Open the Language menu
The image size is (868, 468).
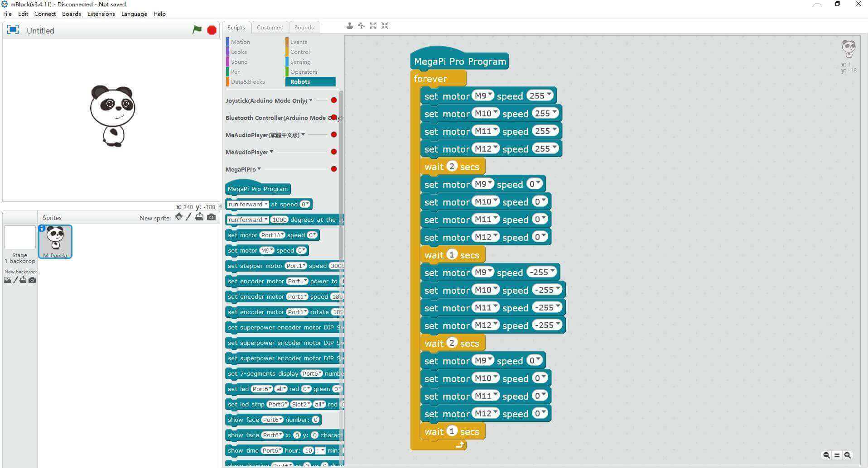134,14
